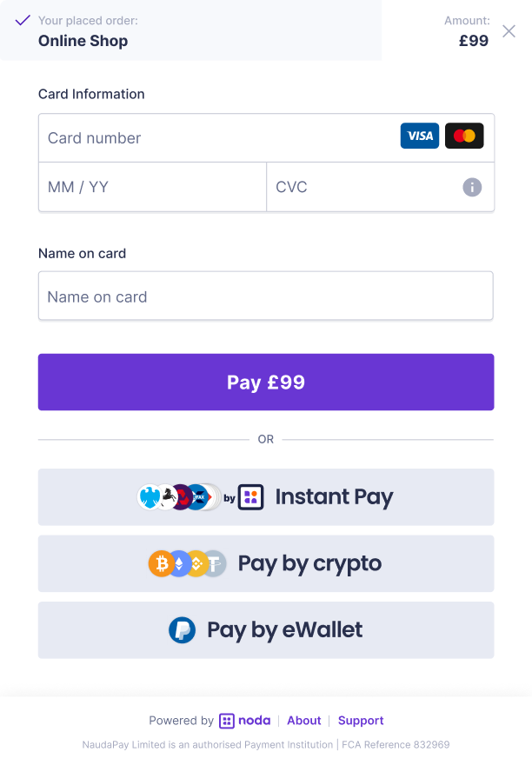The width and height of the screenshot is (532, 772).
Task: Focus the Name on card field
Action: [266, 296]
